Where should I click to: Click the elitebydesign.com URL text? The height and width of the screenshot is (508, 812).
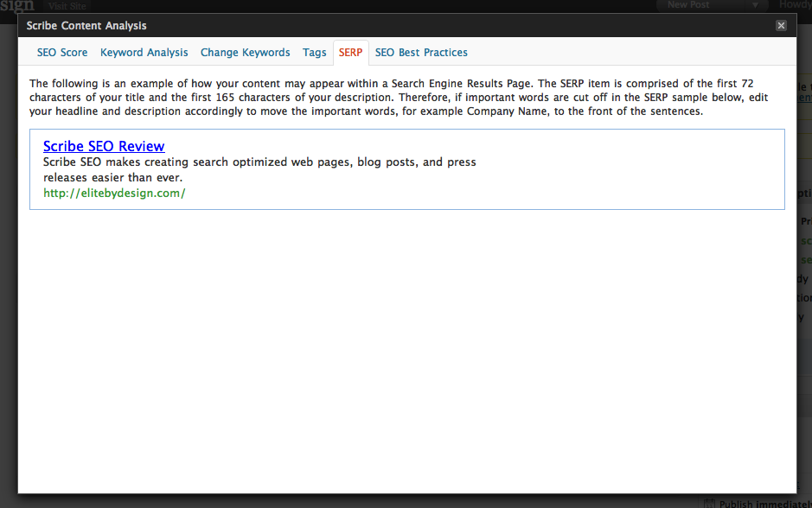[114, 193]
